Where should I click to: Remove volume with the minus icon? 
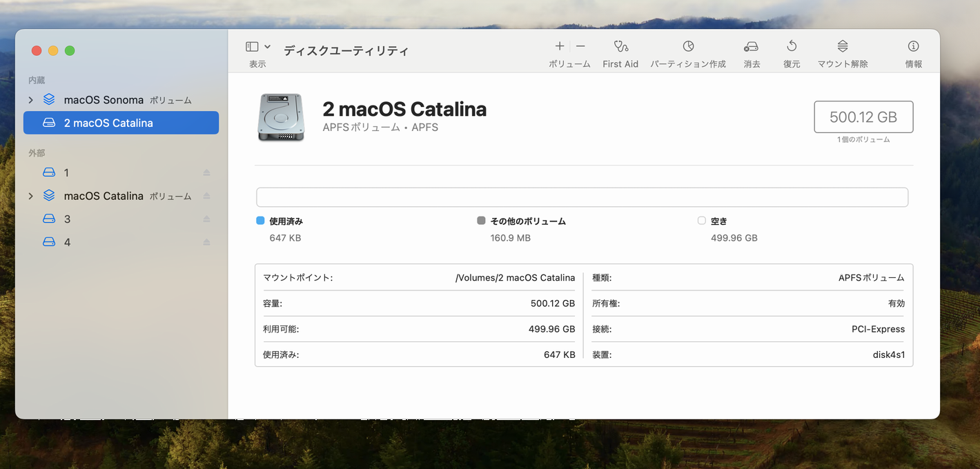point(580,46)
